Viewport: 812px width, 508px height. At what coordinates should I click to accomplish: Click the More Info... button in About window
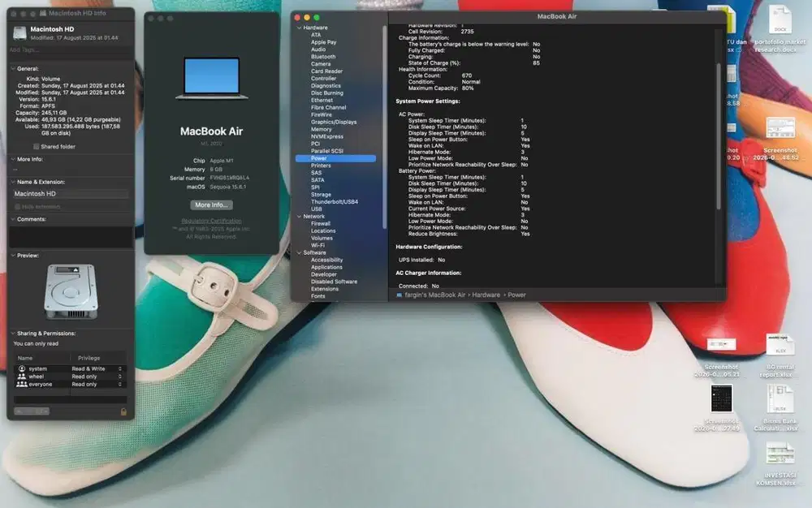click(211, 204)
